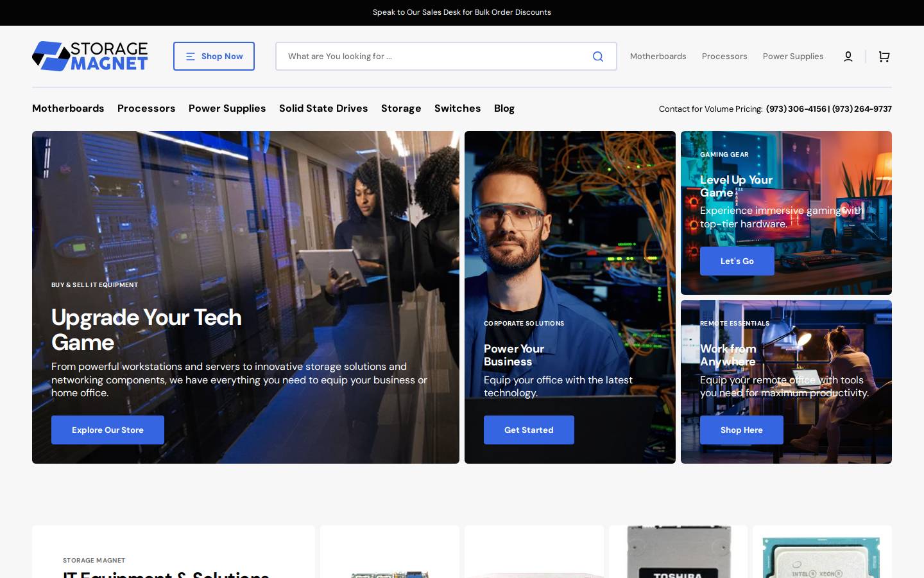This screenshot has width=924, height=578.
Task: Open the Shop Now menu button
Action: click(x=214, y=57)
